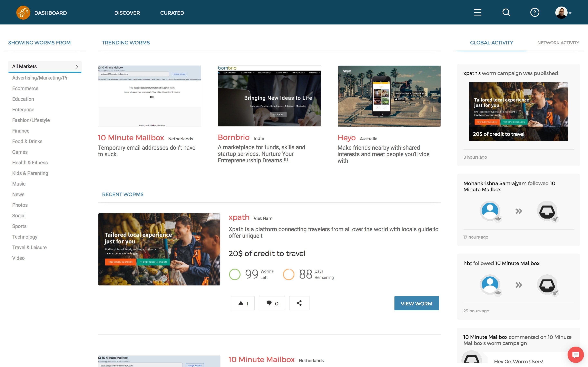Open the help question mark icon
Screen dimensions: 588x367
click(535, 12)
